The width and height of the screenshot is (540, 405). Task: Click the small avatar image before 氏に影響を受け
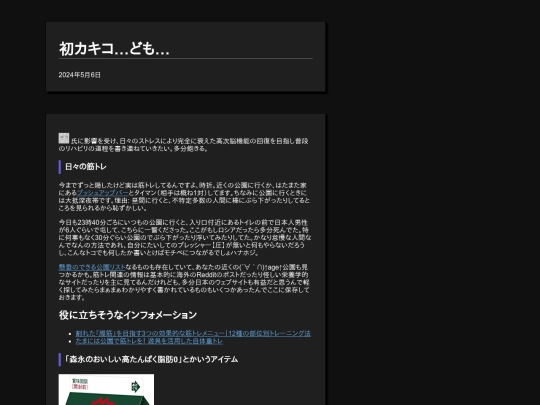[64, 138]
